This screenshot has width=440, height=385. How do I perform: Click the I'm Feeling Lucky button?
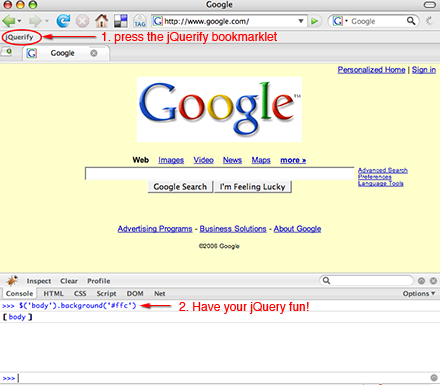point(253,187)
